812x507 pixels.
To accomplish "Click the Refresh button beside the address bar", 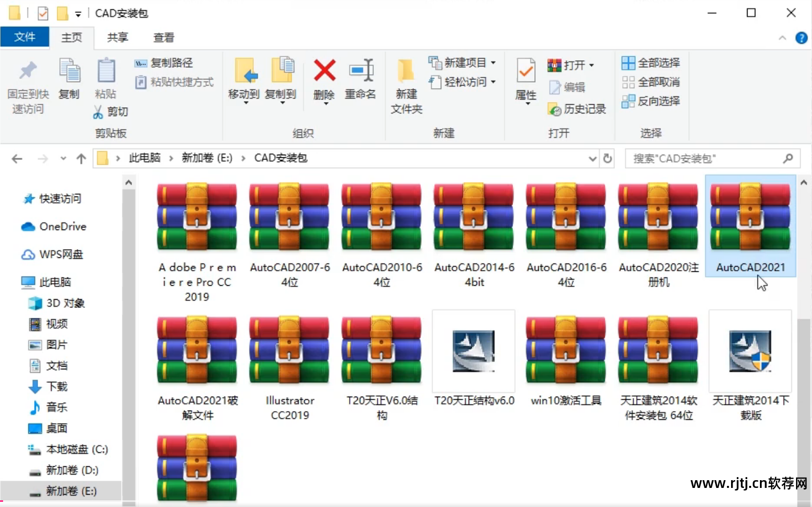I will pyautogui.click(x=608, y=158).
